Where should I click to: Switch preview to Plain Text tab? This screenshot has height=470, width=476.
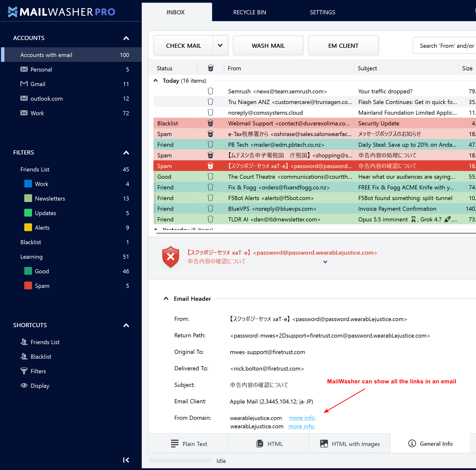[189, 444]
